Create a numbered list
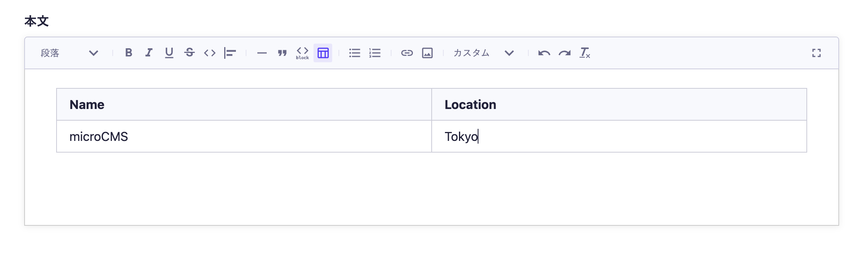 [x=375, y=53]
